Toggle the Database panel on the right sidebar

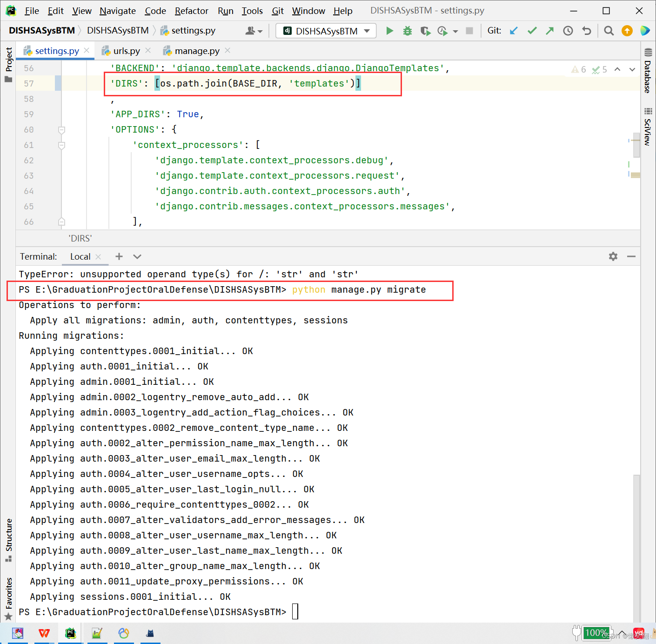tap(647, 77)
